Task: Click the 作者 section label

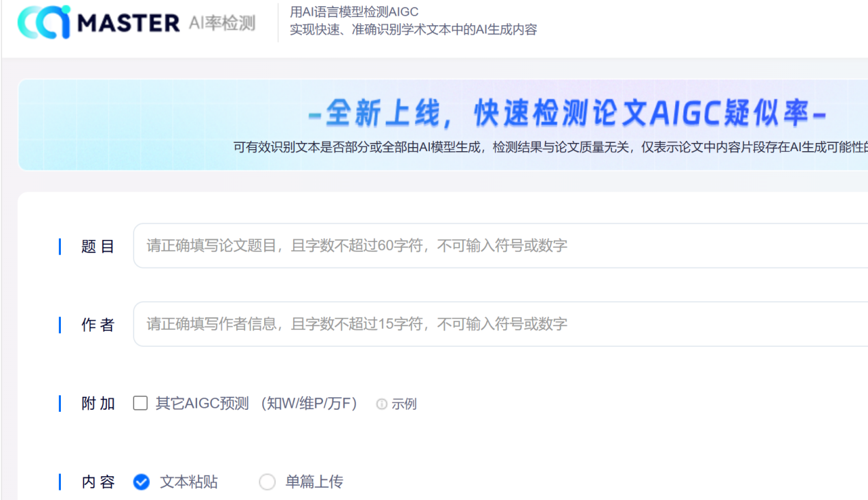Action: tap(97, 324)
